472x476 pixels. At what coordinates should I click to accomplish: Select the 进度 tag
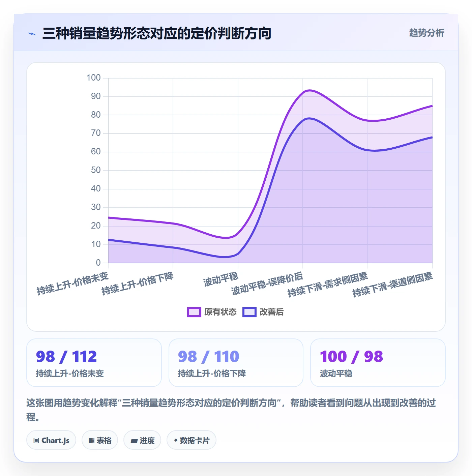[142, 440]
